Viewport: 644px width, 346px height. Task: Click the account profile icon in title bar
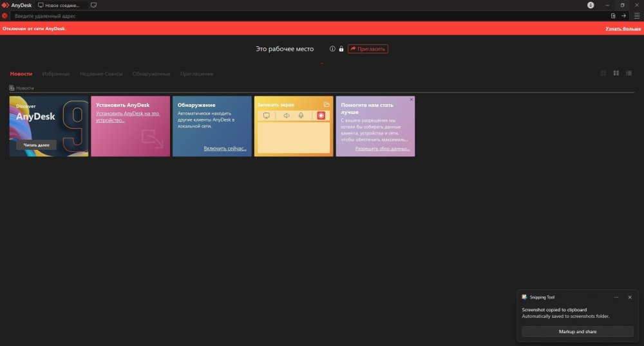point(591,5)
